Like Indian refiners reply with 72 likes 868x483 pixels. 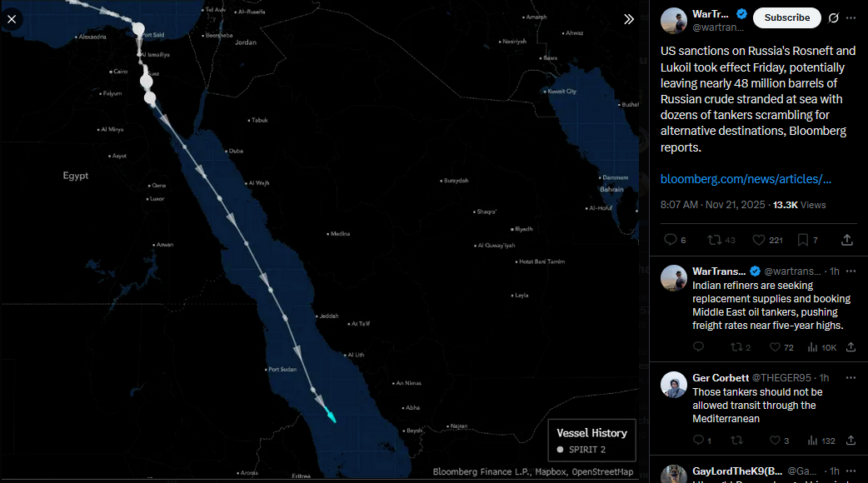[x=775, y=347]
